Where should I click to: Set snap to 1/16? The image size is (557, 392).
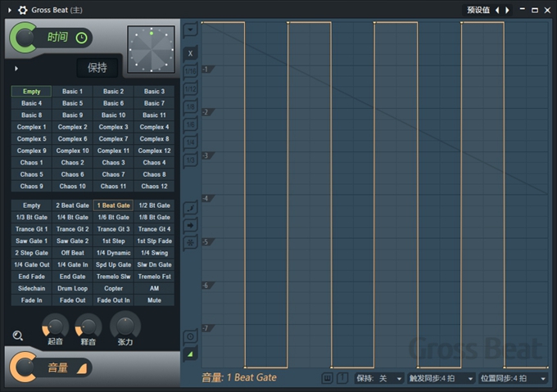[190, 71]
